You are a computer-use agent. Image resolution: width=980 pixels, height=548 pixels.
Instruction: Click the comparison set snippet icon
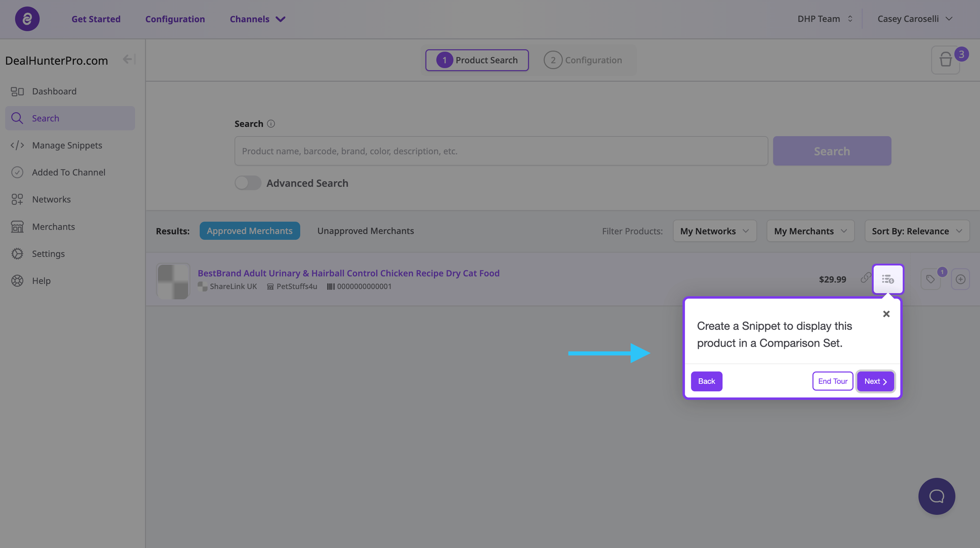(887, 279)
